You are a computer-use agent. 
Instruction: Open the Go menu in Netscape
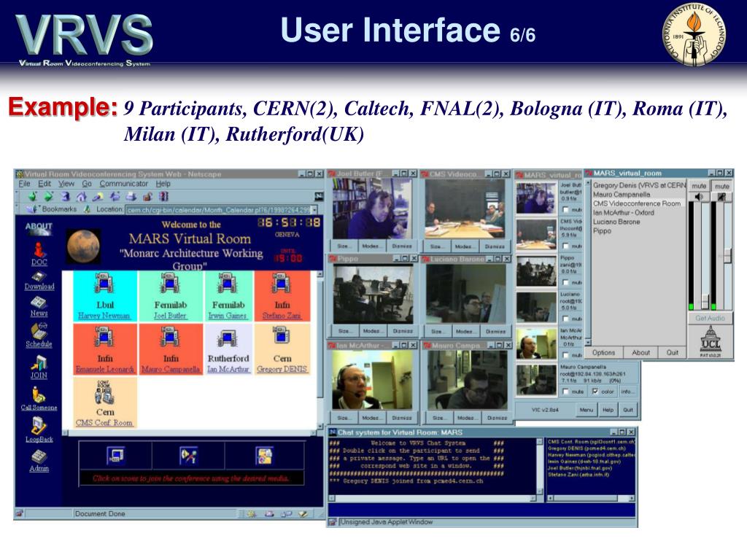[87, 184]
